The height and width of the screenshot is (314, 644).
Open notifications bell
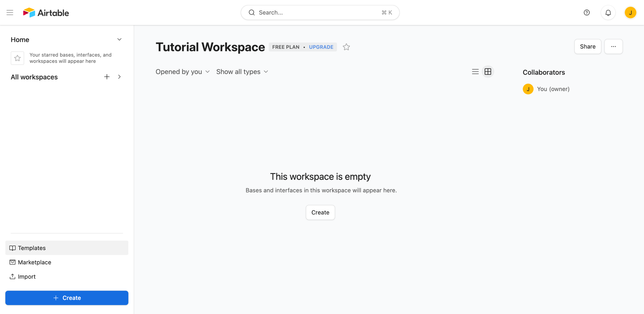pos(608,13)
